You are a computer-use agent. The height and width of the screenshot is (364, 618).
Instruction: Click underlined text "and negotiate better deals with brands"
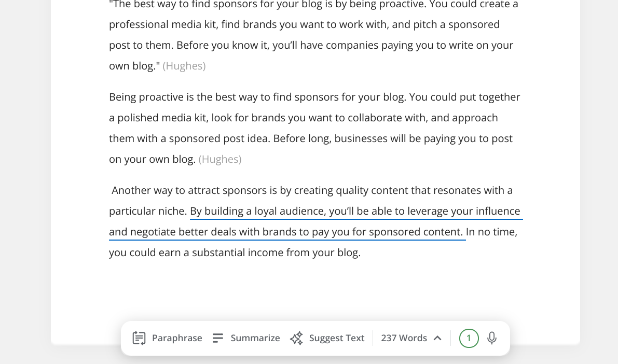click(x=202, y=232)
